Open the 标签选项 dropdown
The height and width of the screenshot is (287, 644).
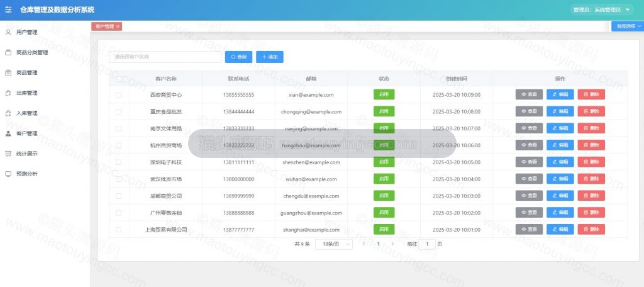pyautogui.click(x=628, y=26)
